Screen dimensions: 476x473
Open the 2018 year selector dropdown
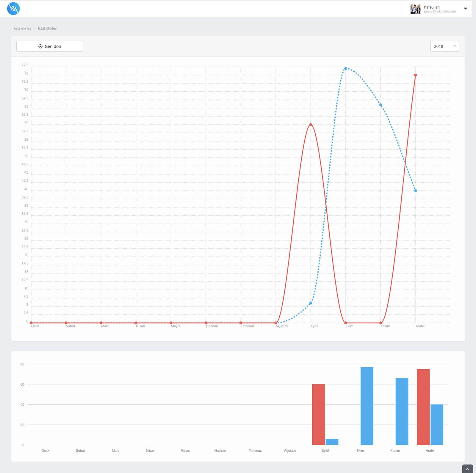point(444,46)
